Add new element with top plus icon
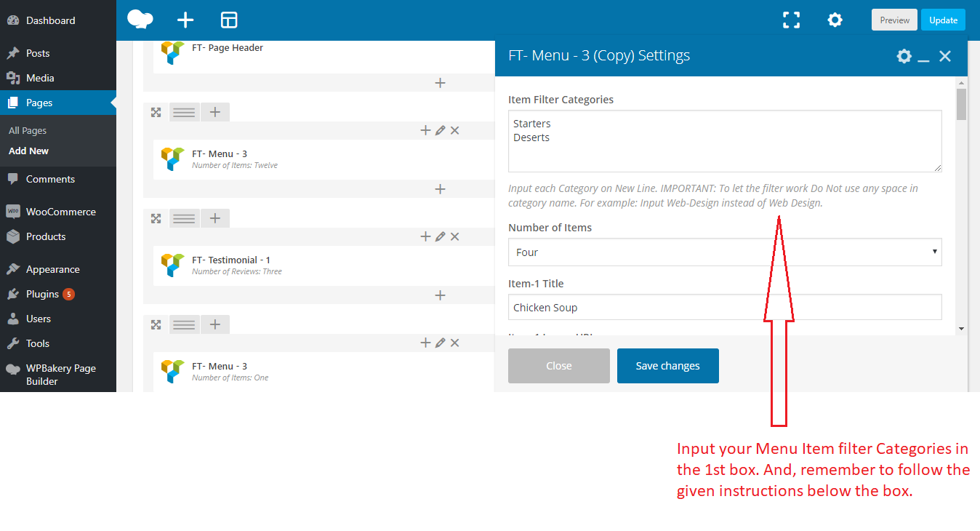Viewport: 980px width, 531px height. pos(185,20)
